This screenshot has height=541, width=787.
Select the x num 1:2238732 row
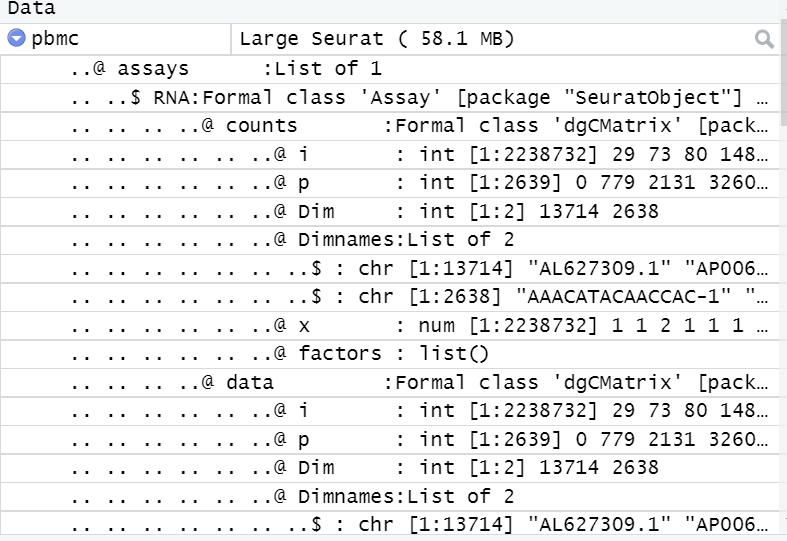[389, 325]
